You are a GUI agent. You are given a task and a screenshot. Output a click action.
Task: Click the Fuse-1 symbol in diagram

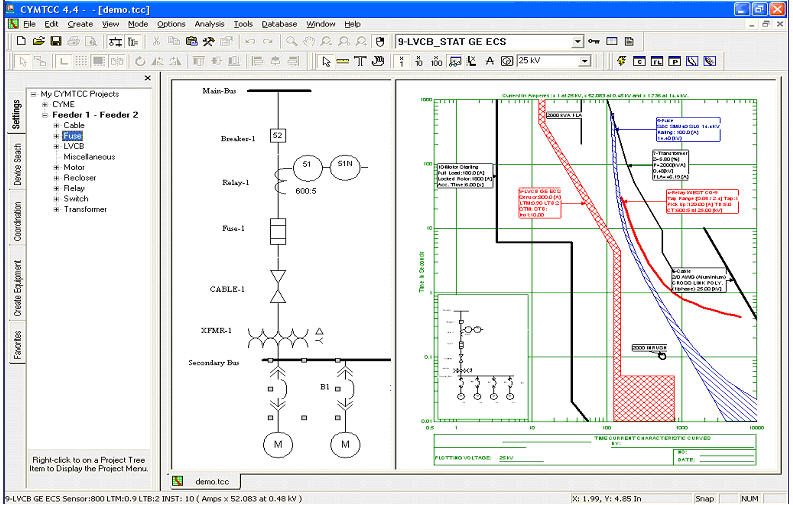(x=278, y=231)
